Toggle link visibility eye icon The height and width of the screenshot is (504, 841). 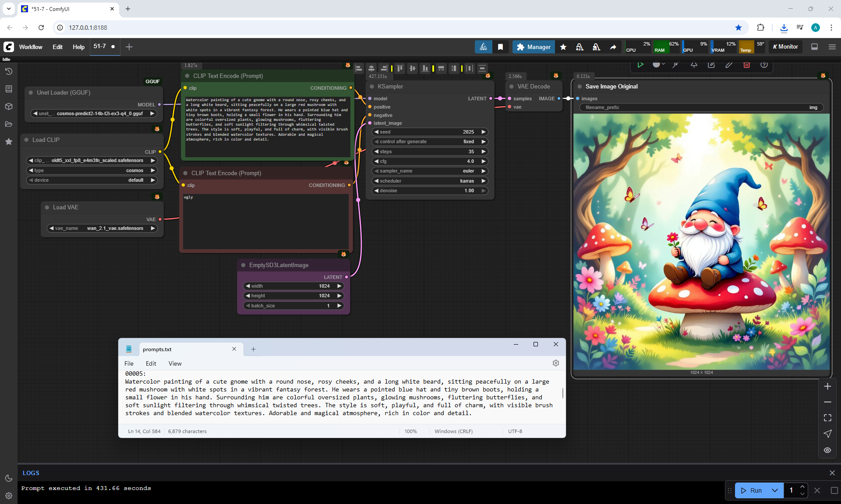tap(827, 450)
